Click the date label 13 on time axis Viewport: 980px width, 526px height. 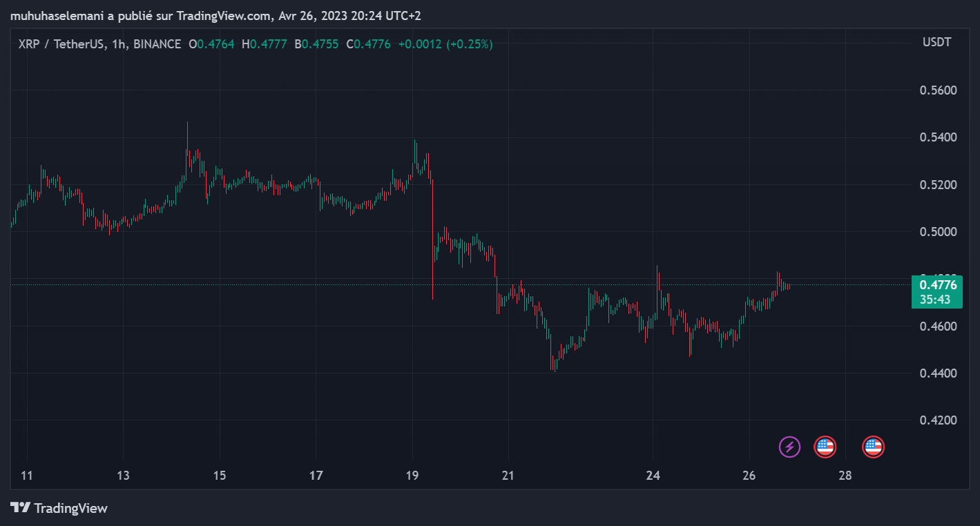tap(123, 476)
